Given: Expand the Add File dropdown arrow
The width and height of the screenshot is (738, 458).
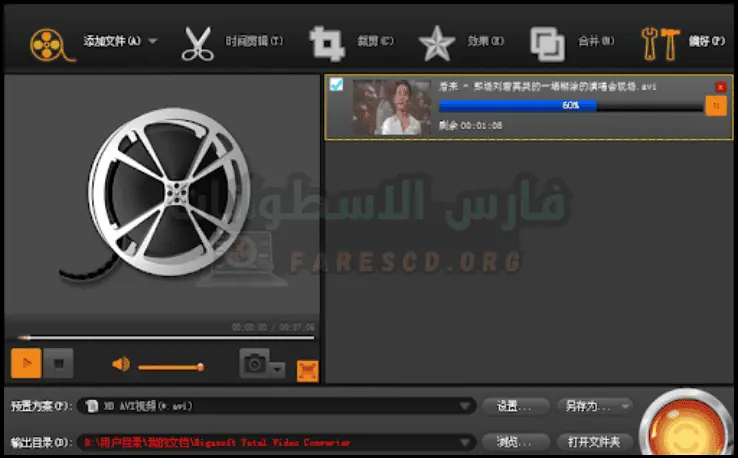Looking at the screenshot, I should pyautogui.click(x=153, y=41).
